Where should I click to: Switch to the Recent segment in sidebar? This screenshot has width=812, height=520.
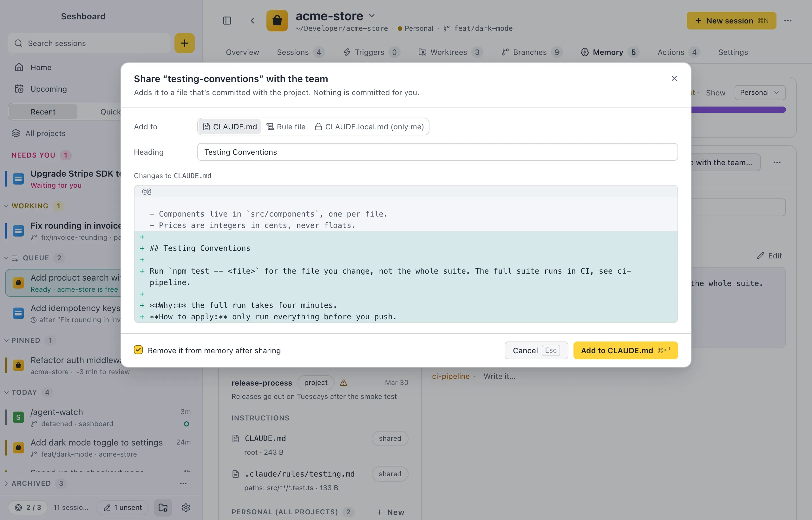[43, 112]
